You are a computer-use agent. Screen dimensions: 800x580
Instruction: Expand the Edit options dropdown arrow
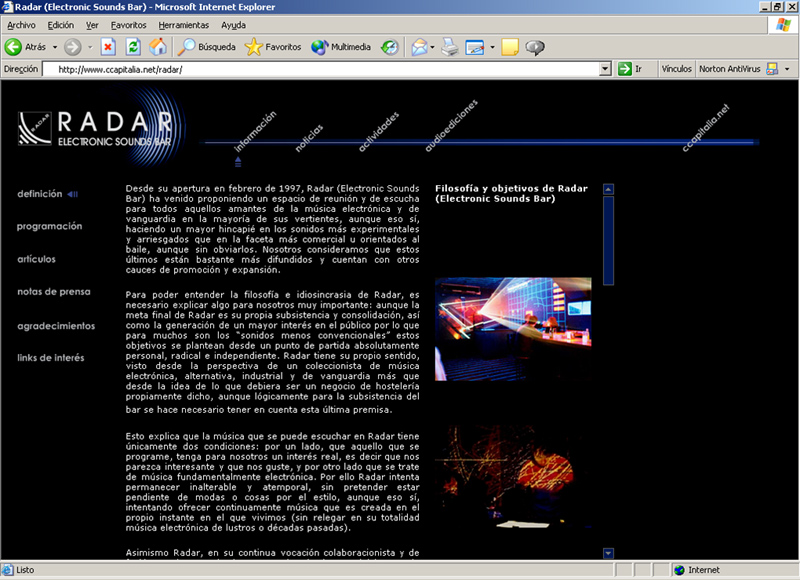492,47
